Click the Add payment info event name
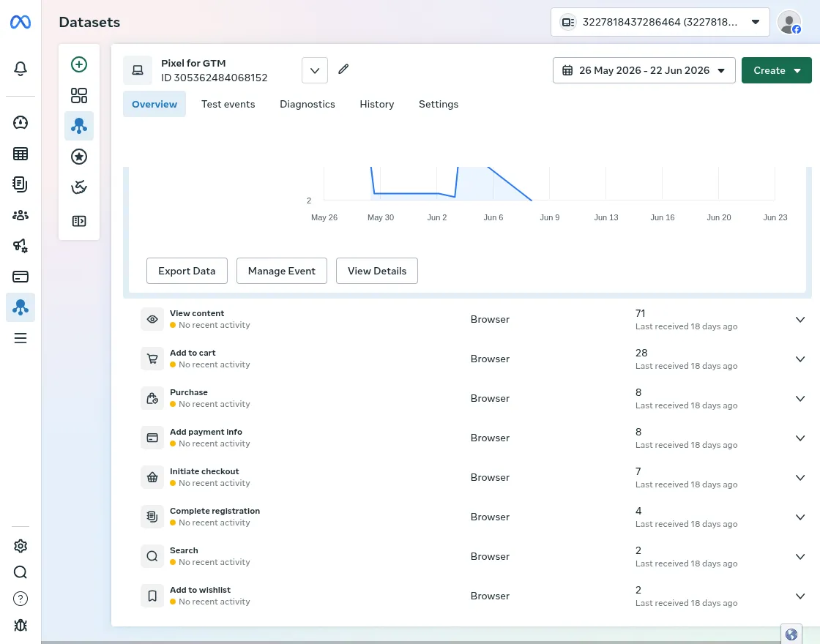Viewport: 820px width, 644px height. (206, 432)
